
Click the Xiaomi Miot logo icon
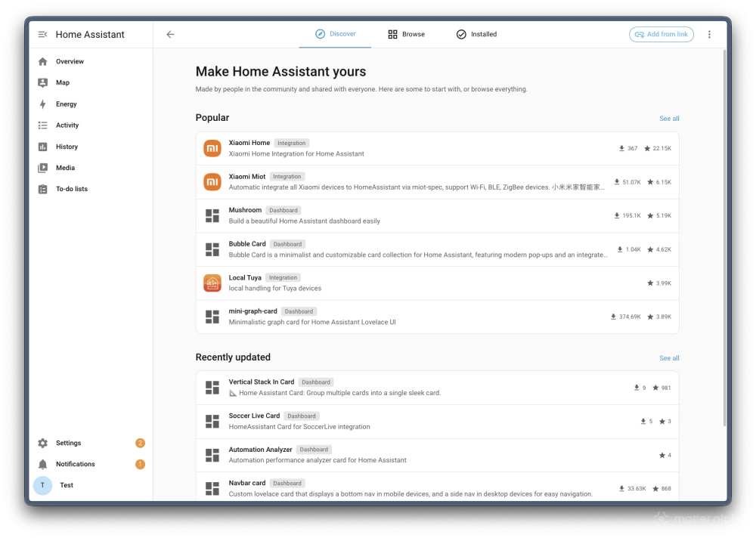click(212, 182)
